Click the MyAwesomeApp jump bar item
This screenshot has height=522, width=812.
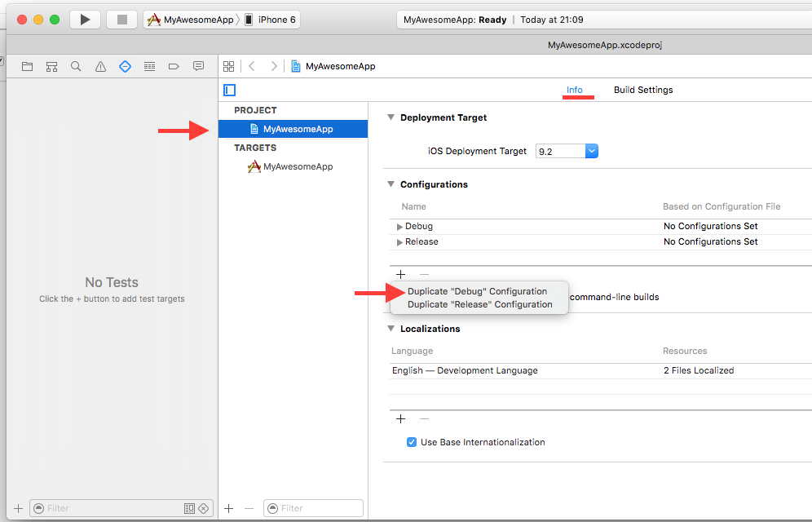pyautogui.click(x=333, y=66)
